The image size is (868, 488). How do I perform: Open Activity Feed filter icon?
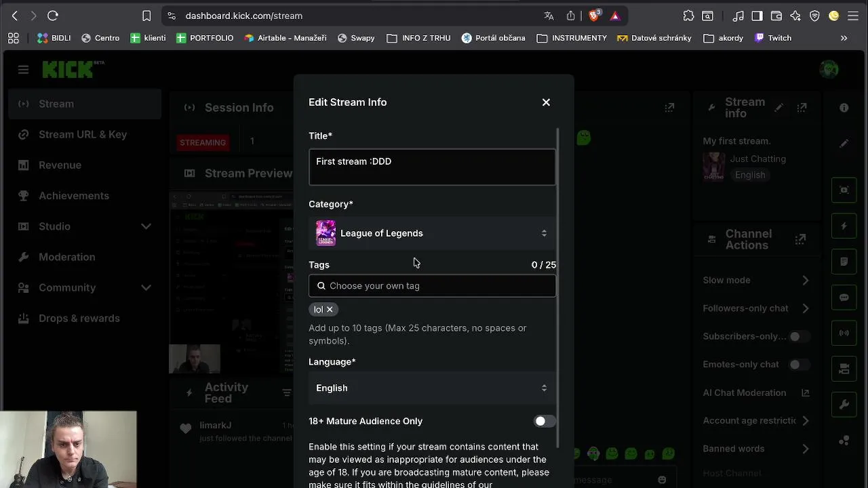click(286, 393)
